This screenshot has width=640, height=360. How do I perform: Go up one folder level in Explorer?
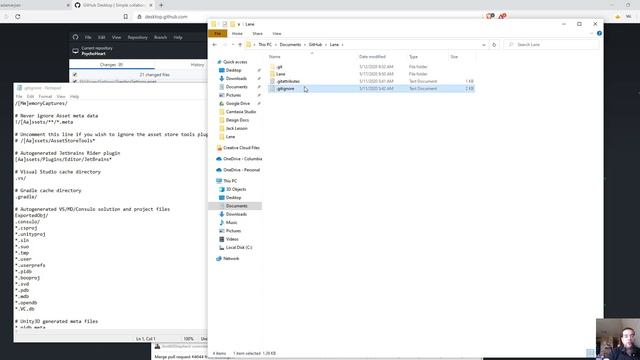pyautogui.click(x=240, y=44)
